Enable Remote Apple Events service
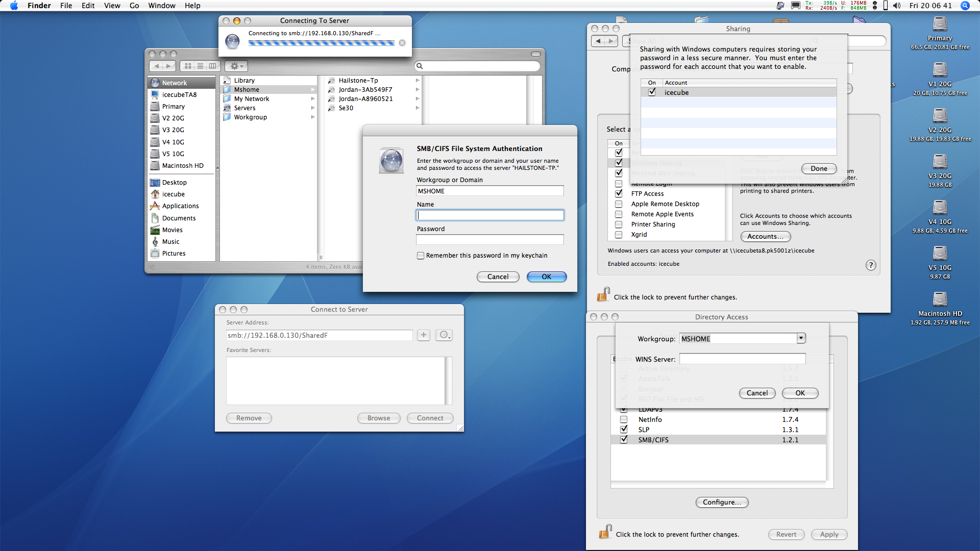The width and height of the screenshot is (980, 551). click(x=619, y=214)
